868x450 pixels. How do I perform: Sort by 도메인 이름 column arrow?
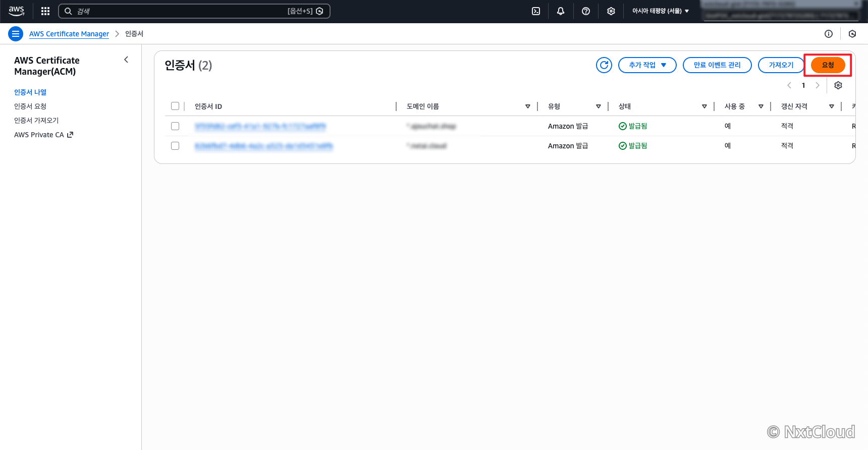[x=528, y=106]
